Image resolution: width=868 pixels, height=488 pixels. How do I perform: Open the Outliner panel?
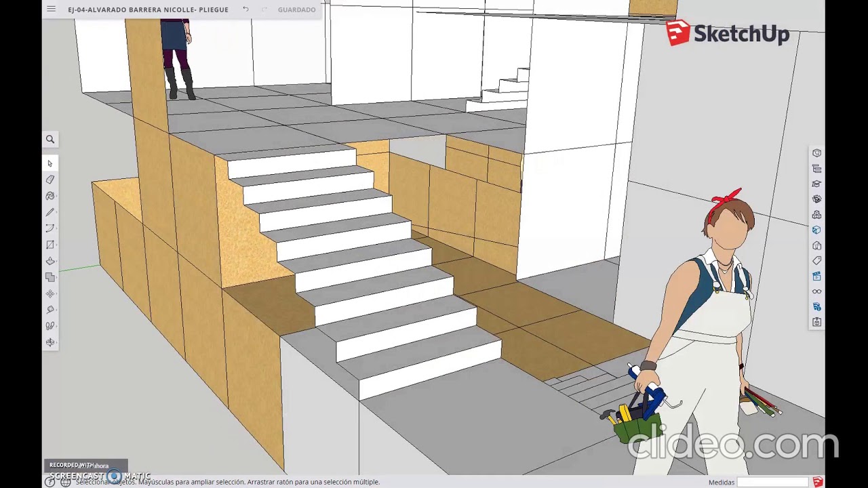(816, 169)
